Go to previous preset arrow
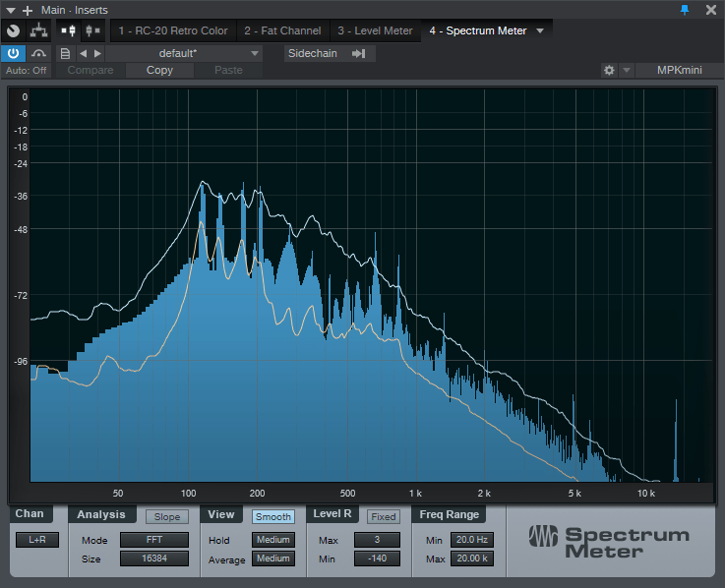This screenshot has height=588, width=725. [x=83, y=53]
